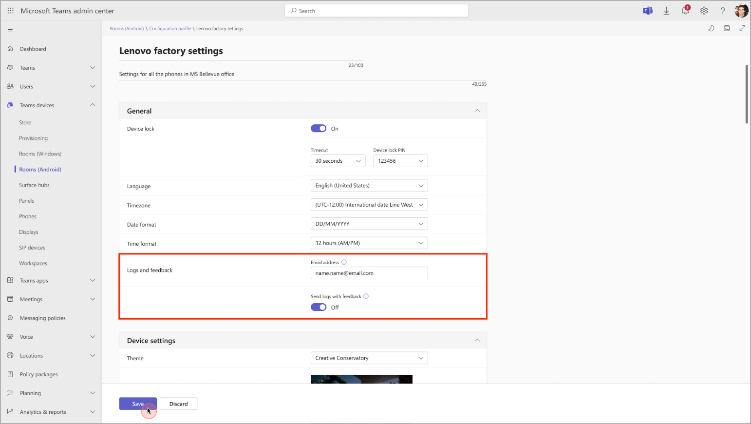Viewport: 751px width, 424px height.
Task: Click the Save button
Action: click(x=138, y=404)
